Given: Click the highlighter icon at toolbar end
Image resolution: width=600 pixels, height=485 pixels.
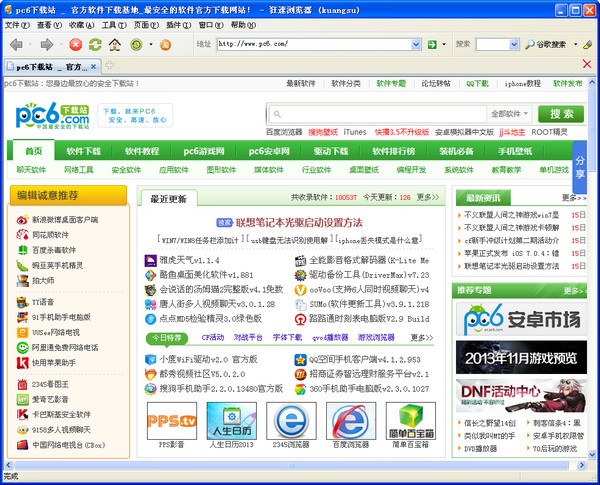Looking at the screenshot, I should (x=588, y=44).
